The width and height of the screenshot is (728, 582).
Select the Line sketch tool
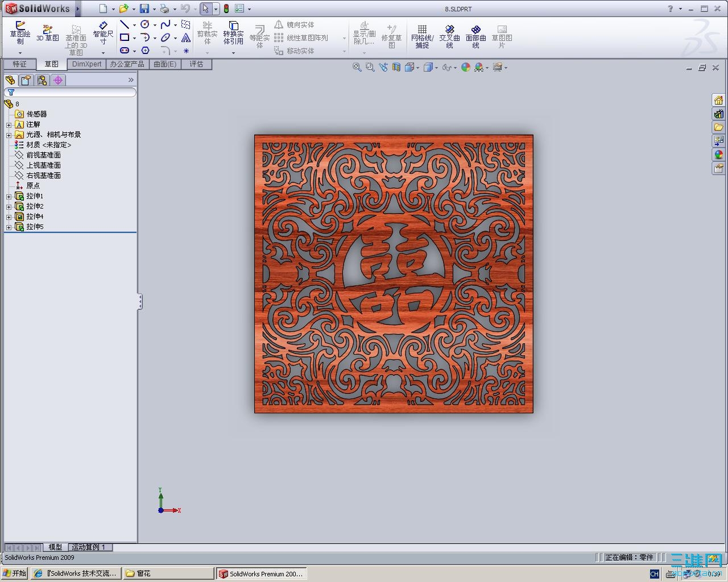tap(125, 24)
